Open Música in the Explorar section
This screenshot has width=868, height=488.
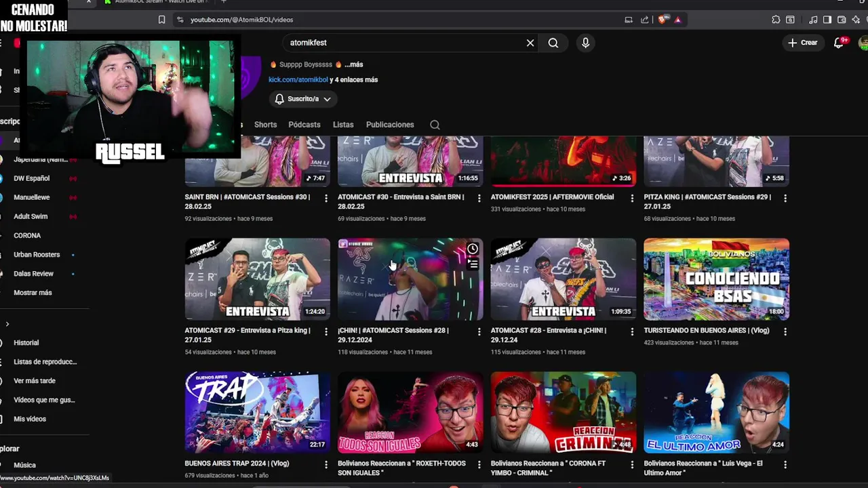tap(24, 465)
